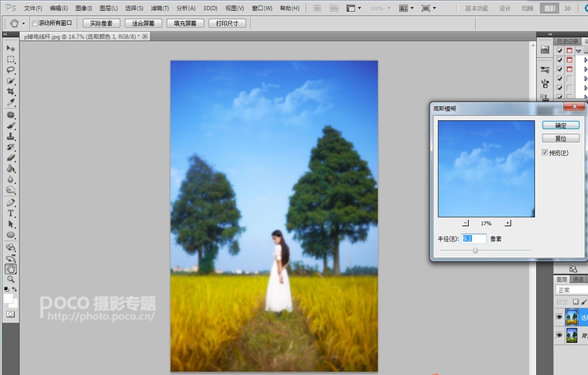Screen dimensions: 588x375
Task: Select the 3D Object Rotate tool
Action: (10, 247)
